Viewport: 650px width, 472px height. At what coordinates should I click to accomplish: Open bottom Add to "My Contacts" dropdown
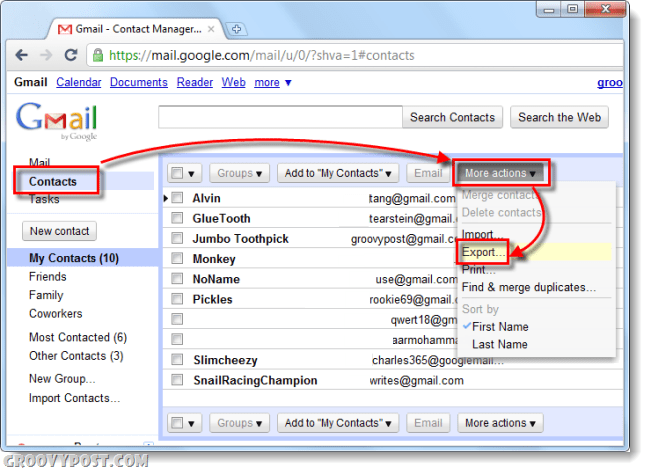click(338, 423)
